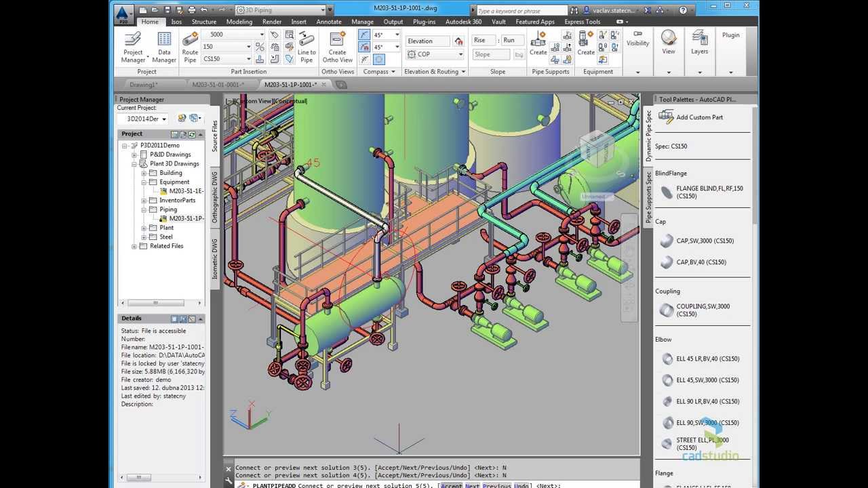Collapse the Plant 3D Drawings tree node

coord(134,163)
